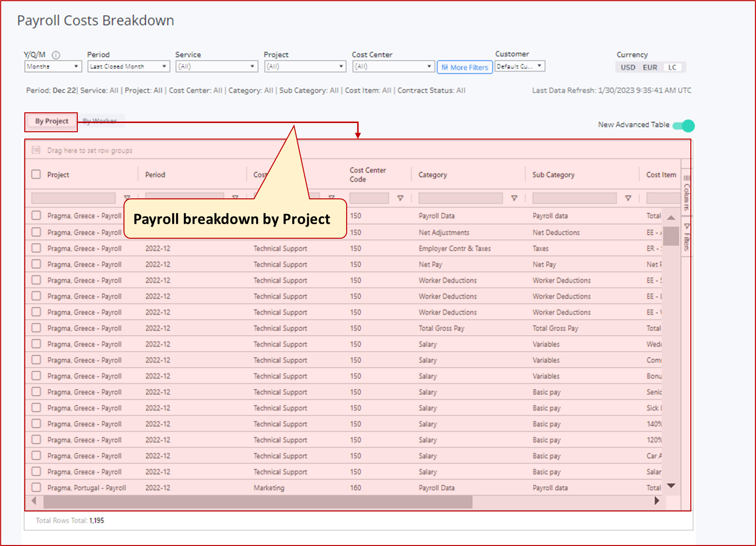
Task: Open the Columns side panel
Action: click(686, 192)
